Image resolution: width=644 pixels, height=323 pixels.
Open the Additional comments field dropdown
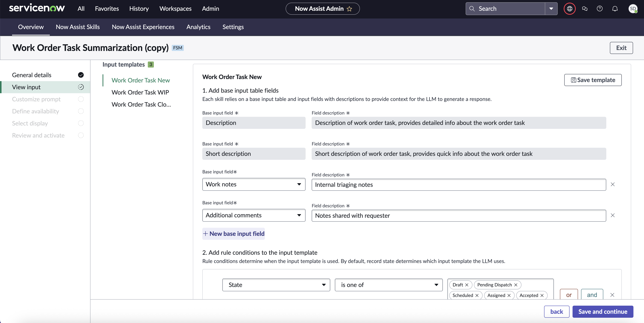254,215
